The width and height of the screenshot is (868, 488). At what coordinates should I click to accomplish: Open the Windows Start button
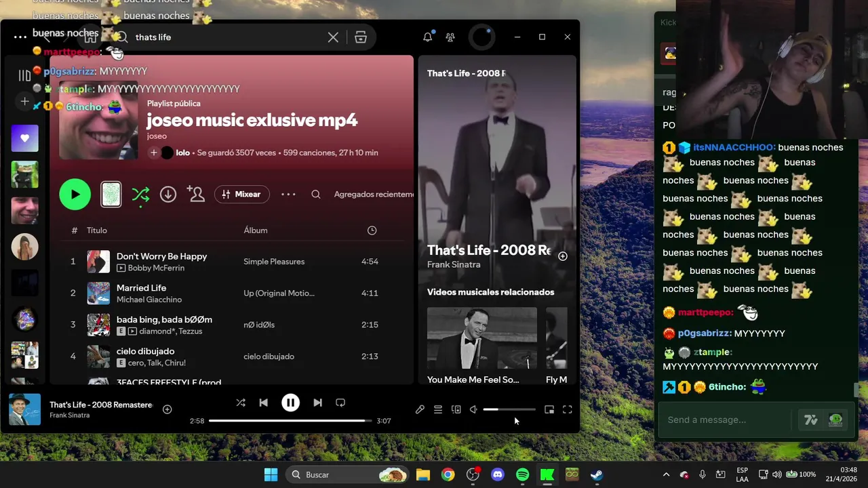point(271,474)
